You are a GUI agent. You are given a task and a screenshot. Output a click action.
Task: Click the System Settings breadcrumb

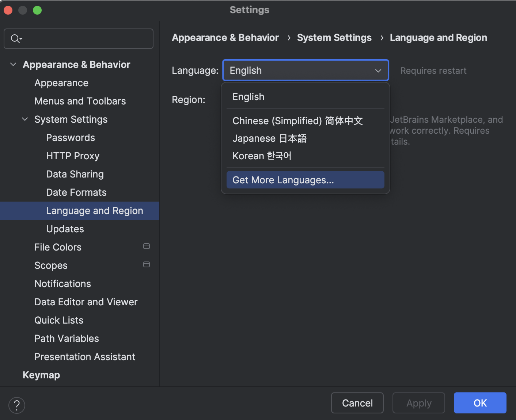point(334,37)
